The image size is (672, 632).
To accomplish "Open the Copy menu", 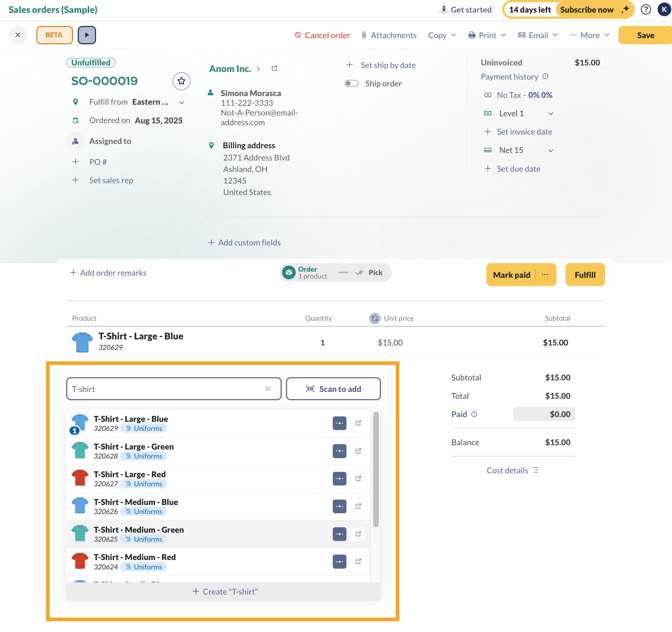I will point(442,35).
